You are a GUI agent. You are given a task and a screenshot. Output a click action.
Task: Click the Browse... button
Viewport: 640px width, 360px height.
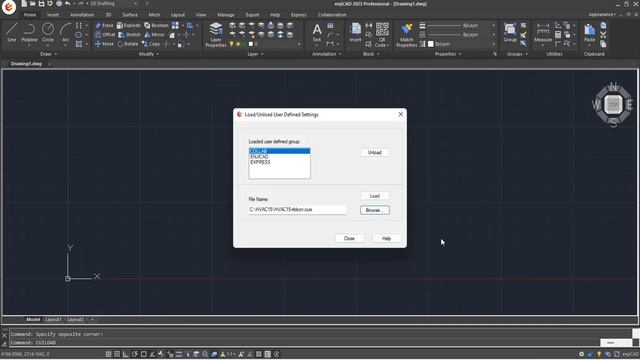375,210
